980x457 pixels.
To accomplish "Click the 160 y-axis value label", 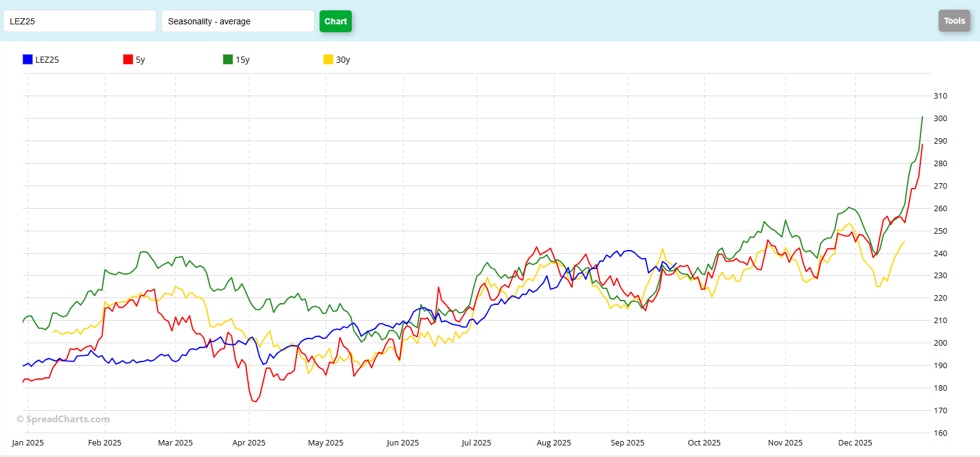I will (940, 433).
